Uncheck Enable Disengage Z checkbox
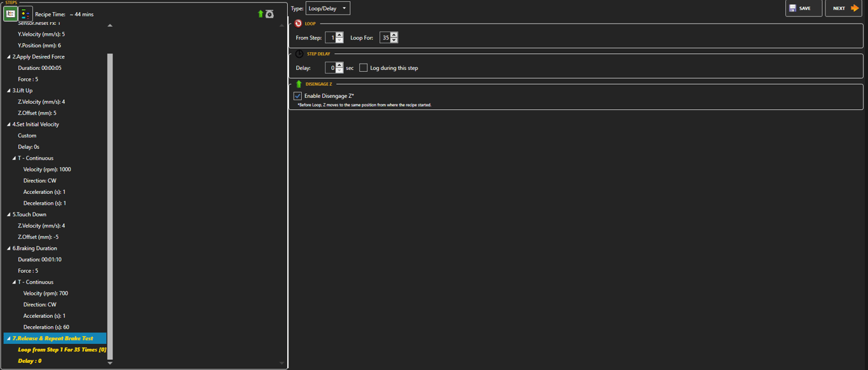The width and height of the screenshot is (868, 370). pos(297,96)
